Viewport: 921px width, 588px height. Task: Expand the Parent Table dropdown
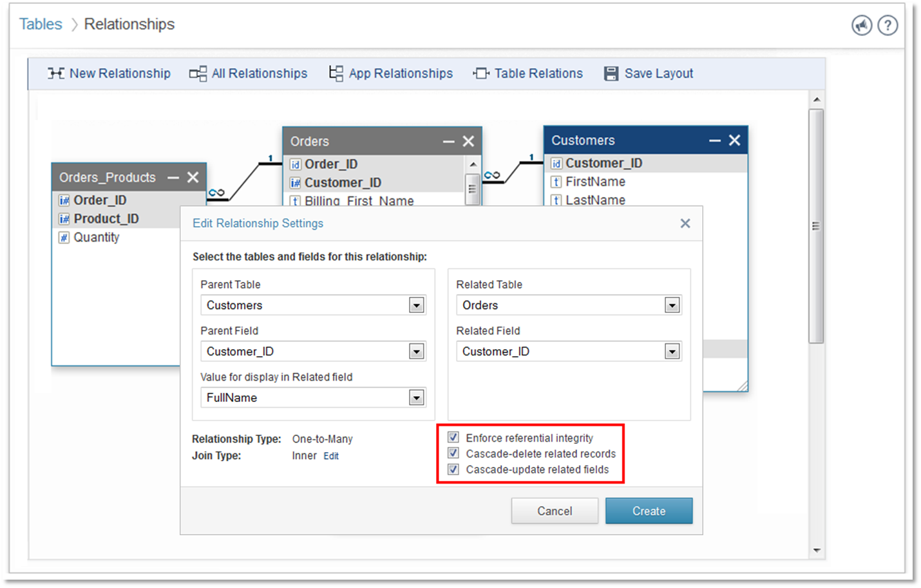pos(416,305)
